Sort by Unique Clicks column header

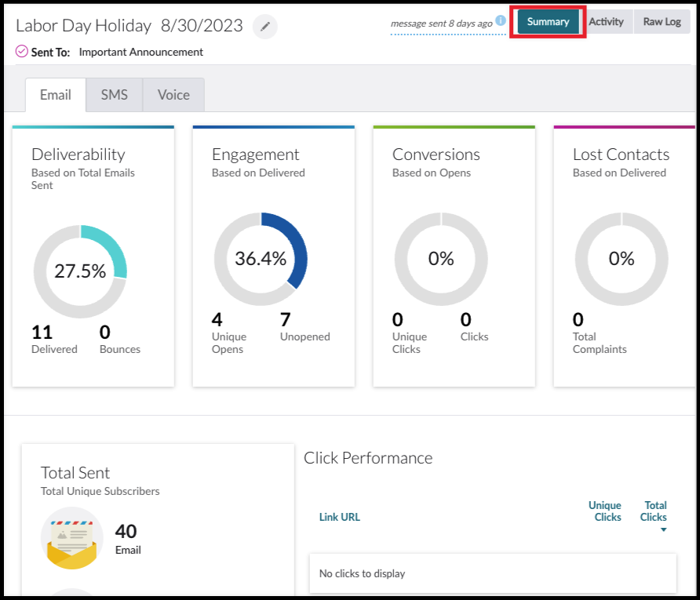pyautogui.click(x=605, y=511)
